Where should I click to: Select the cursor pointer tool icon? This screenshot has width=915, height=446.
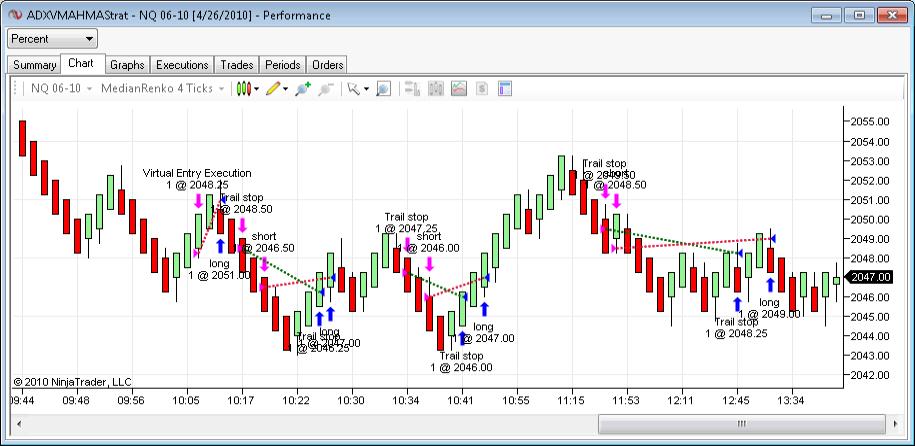(x=353, y=89)
